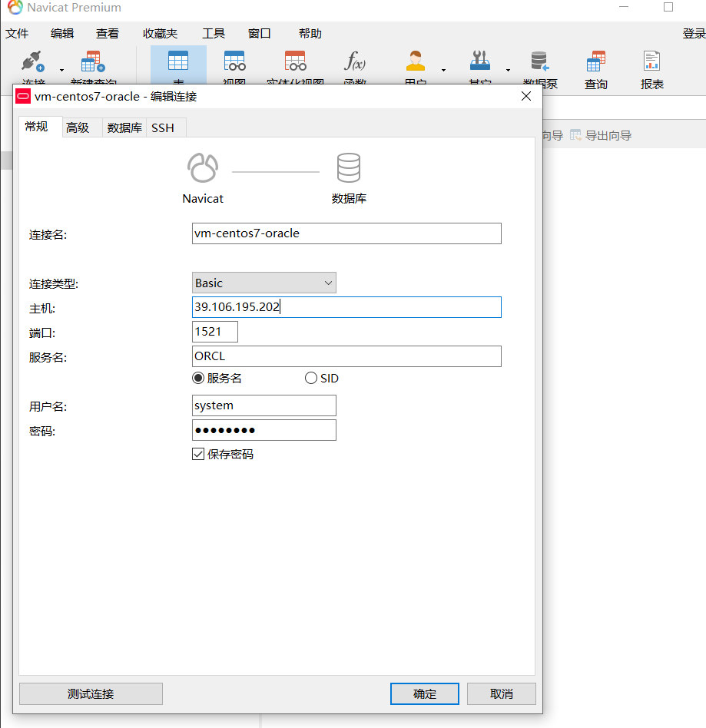Open the Materialized View toolbar icon
Screen dimensions: 706x728
coord(296,61)
